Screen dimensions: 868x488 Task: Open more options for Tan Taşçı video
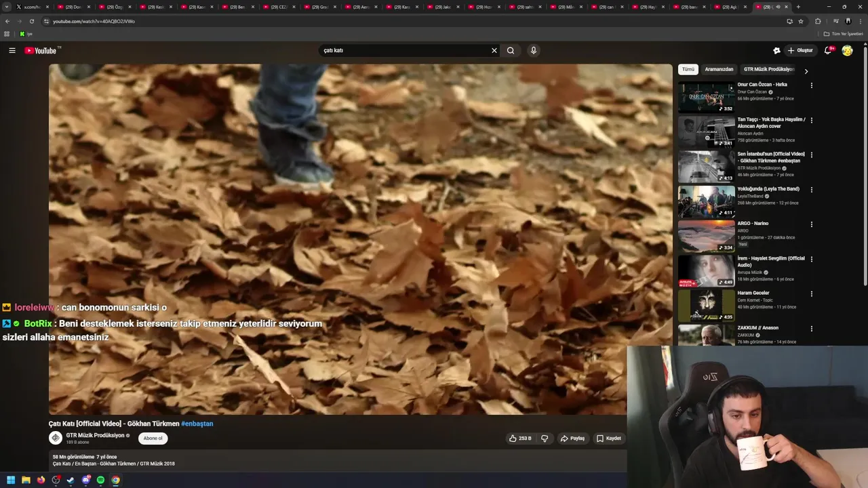[811, 120]
